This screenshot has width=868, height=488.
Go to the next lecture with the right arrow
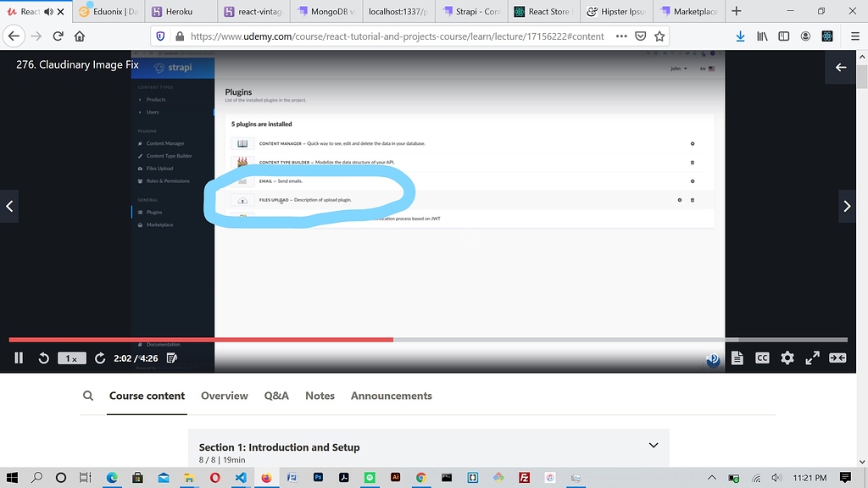click(x=846, y=206)
